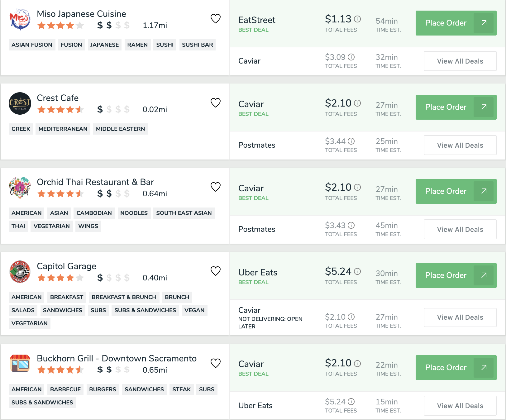Select the SUSHI BAR cuisine tag
506x420 pixels.
198,45
